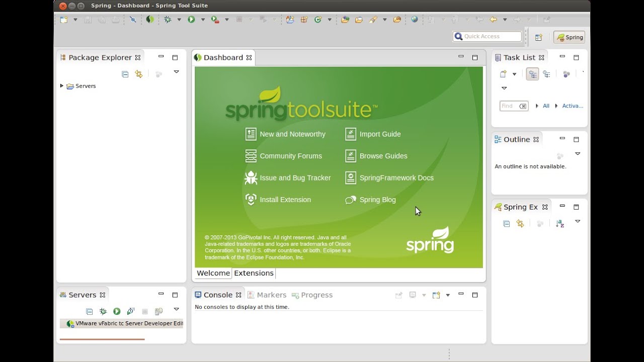Open New Task dropdown arrow in Task List
644x362 pixels.
(514, 74)
